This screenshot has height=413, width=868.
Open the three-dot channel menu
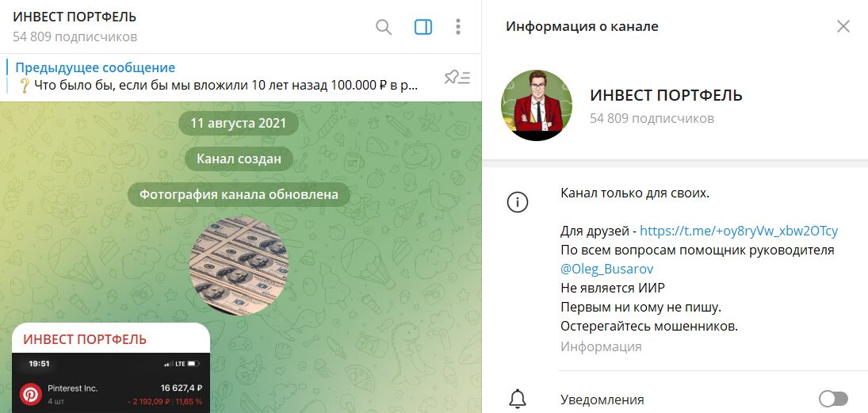tap(458, 27)
